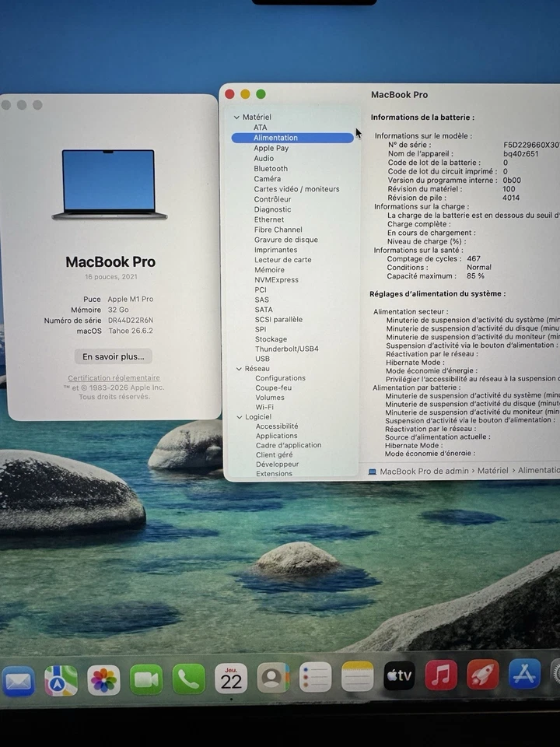Click the macOS version Tahoe 26.6.2

131,331
